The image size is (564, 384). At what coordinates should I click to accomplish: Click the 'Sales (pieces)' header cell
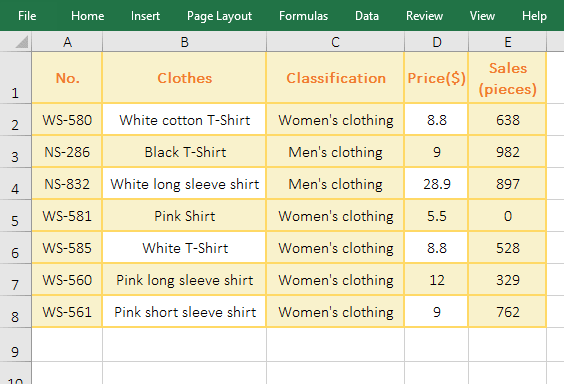pos(508,78)
